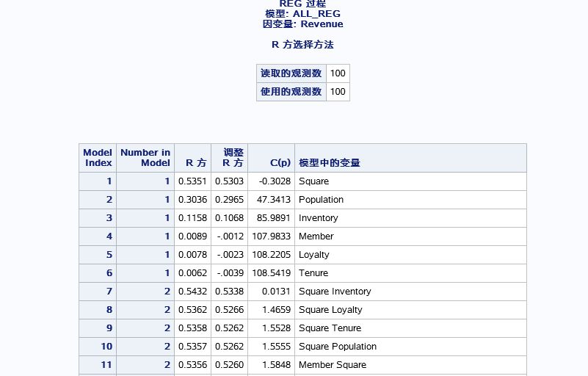The height and width of the screenshot is (376, 588).
Task: Click R-square value 0.0078
Action: [193, 255]
